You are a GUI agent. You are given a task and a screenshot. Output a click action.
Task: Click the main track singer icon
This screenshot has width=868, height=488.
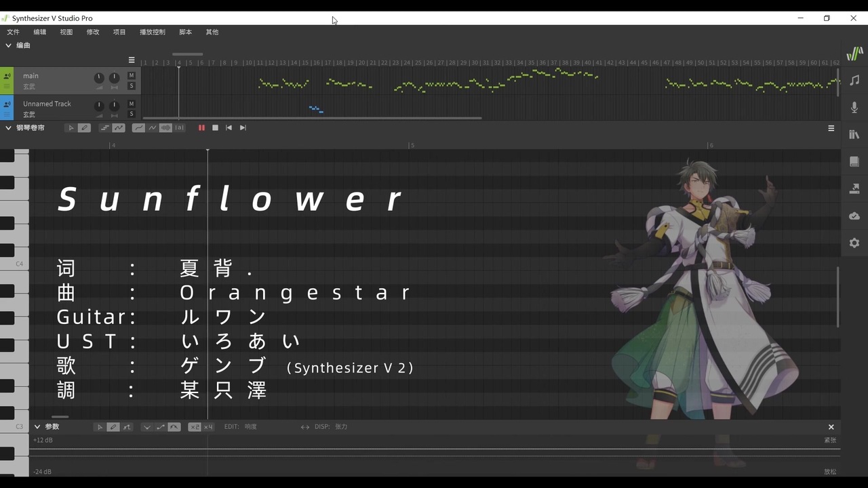[x=7, y=77]
